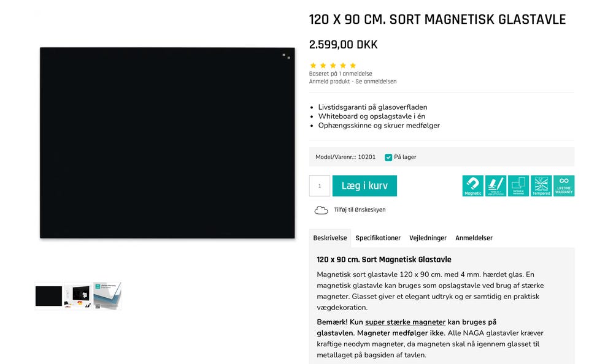Viewport: 589px width, 364px height.
Task: Click the wish cloud icon
Action: [x=321, y=210]
